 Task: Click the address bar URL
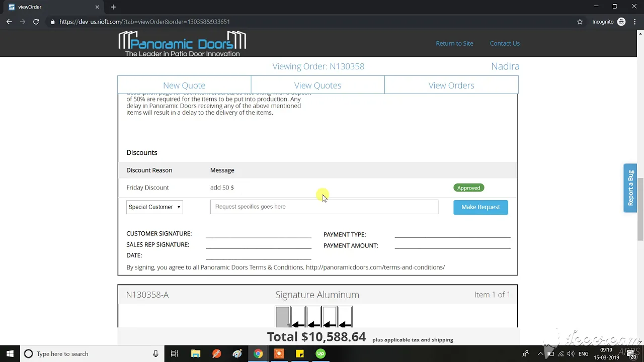pos(144,22)
